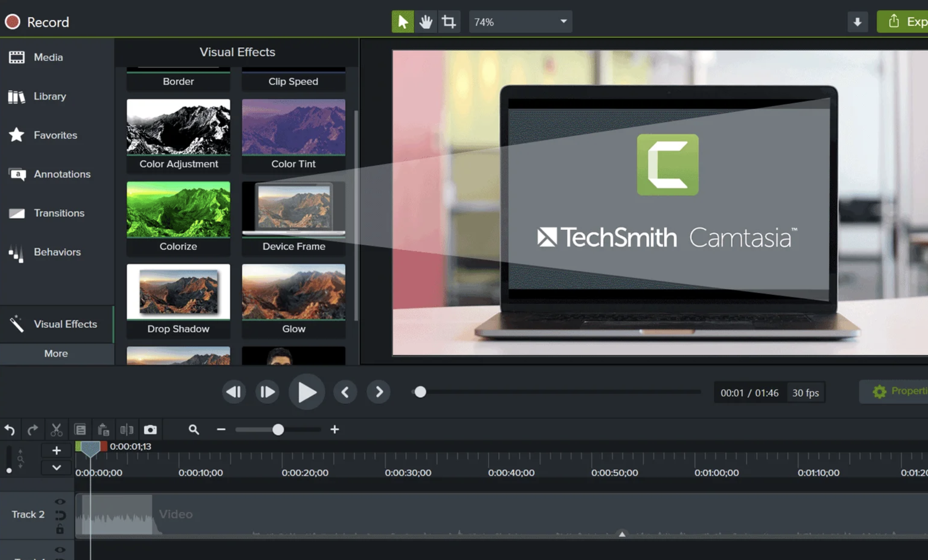Image resolution: width=928 pixels, height=560 pixels.
Task: Open the Transitions tab
Action: point(57,213)
